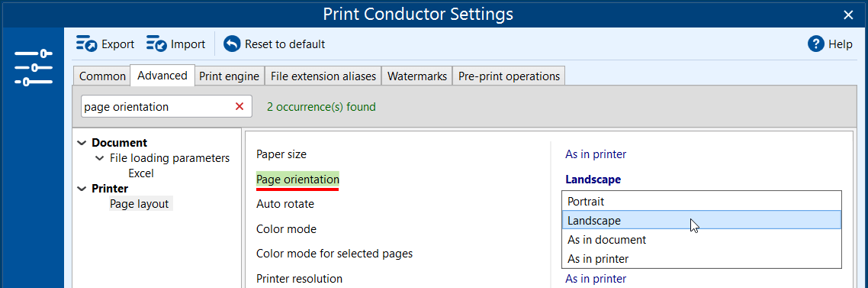Close the Print Conductor Settings window
868x288 pixels.
tap(848, 15)
